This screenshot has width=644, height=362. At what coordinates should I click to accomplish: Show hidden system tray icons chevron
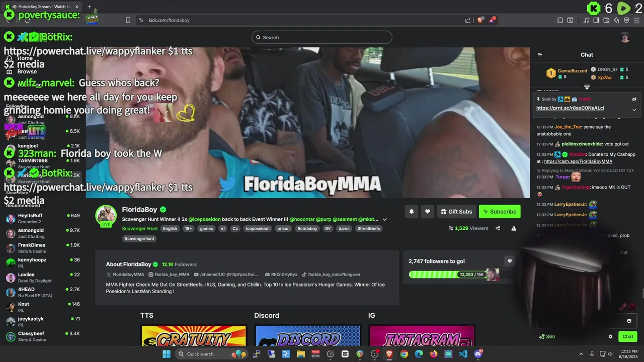581,354
